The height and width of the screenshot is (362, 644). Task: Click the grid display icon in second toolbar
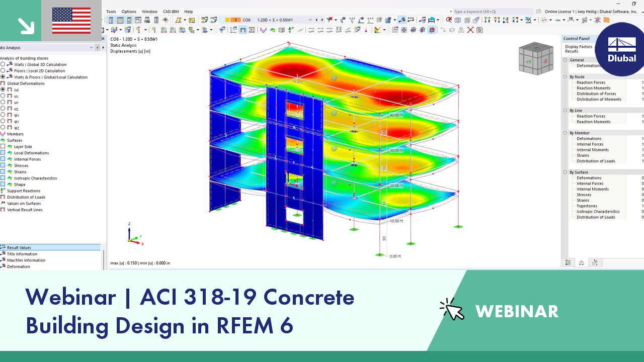click(x=395, y=30)
